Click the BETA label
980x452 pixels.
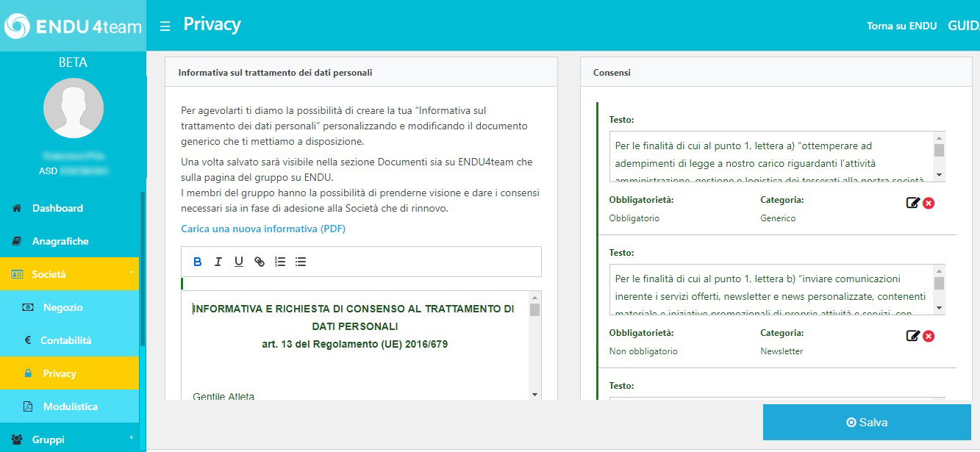pos(73,62)
